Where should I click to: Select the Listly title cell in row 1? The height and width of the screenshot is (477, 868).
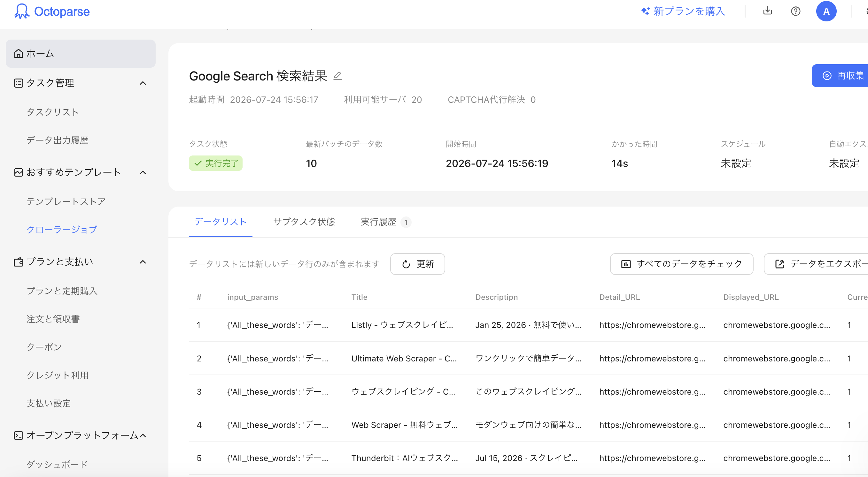click(402, 325)
